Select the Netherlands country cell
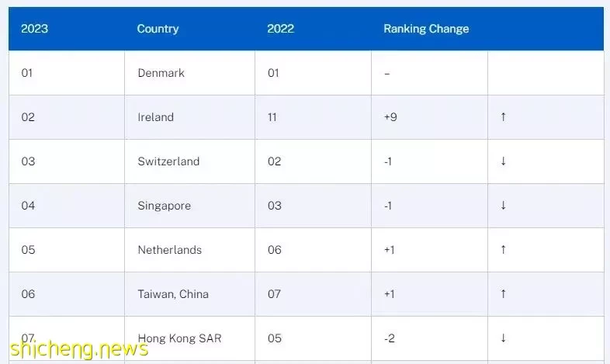 click(189, 250)
